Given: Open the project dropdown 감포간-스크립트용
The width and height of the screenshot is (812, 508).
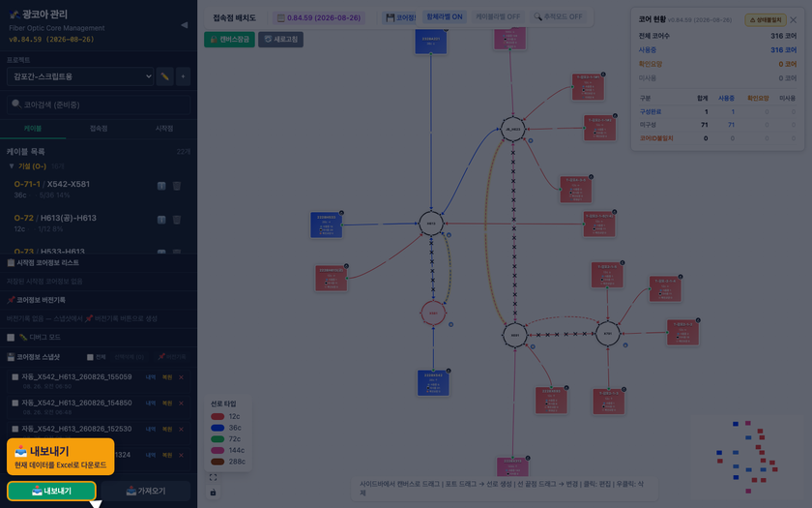Looking at the screenshot, I should coord(80,76).
